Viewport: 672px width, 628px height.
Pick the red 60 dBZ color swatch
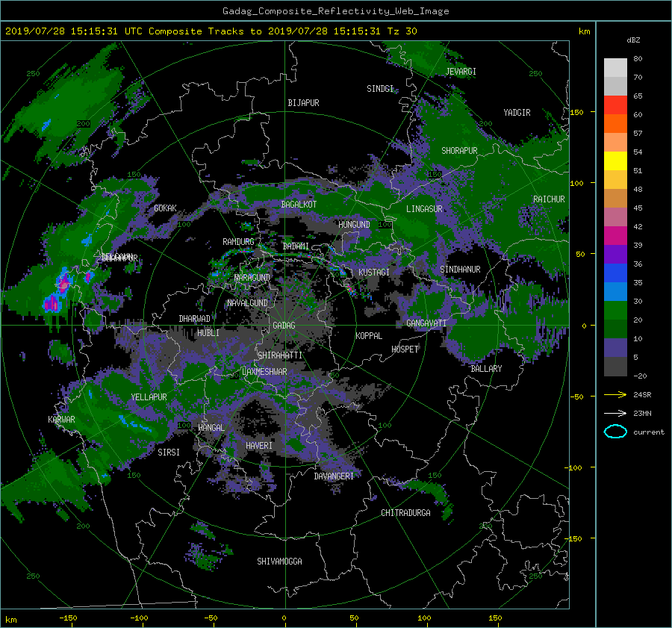[615, 105]
